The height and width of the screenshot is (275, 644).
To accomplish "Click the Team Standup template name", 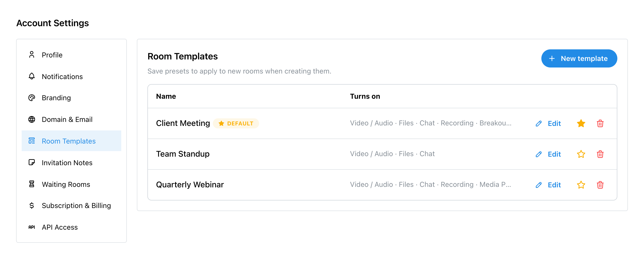I will (183, 154).
